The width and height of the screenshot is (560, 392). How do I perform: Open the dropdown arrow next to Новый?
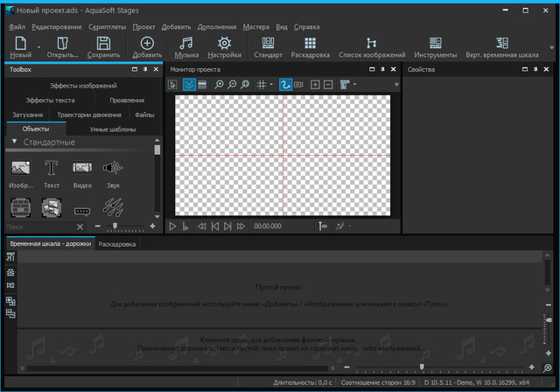(38, 45)
